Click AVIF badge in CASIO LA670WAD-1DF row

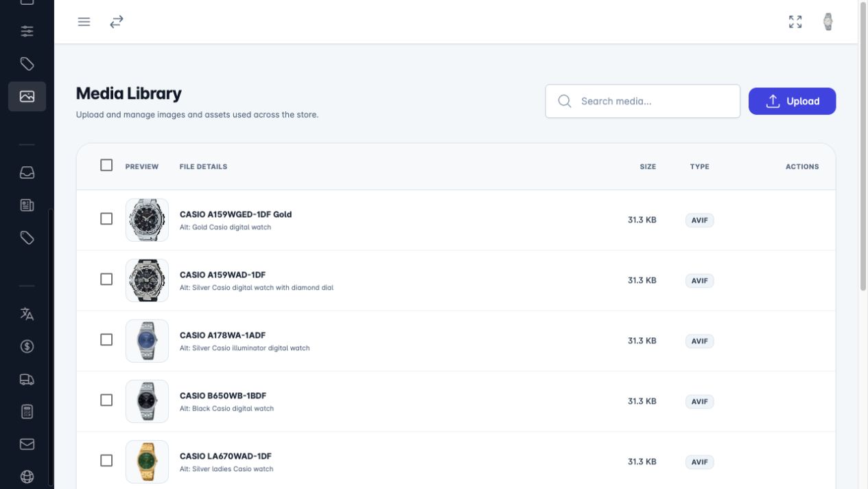[699, 462]
